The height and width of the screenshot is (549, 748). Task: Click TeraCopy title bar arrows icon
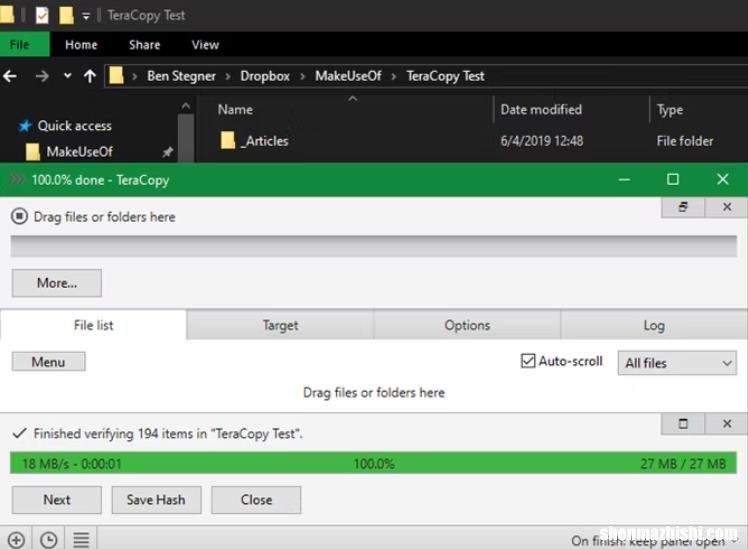click(x=17, y=179)
